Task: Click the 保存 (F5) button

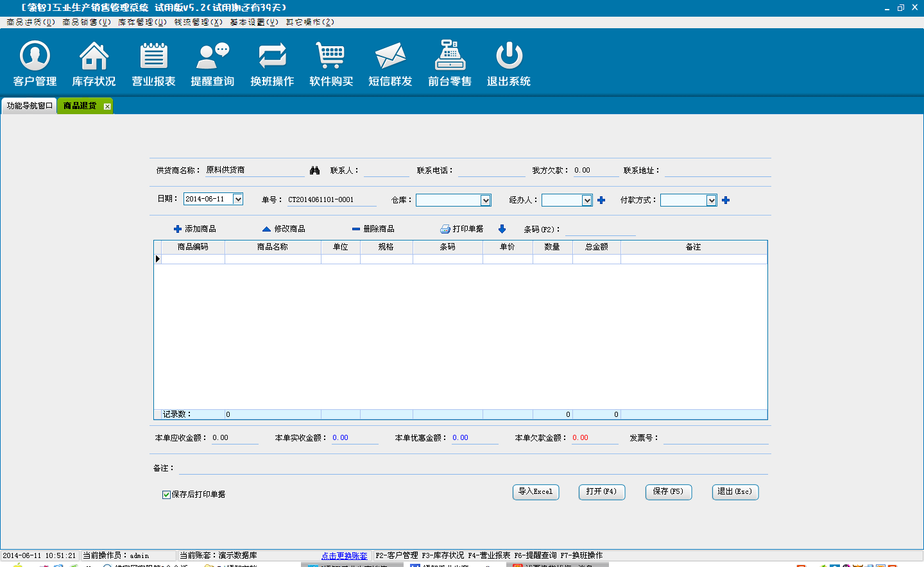Action: [x=668, y=492]
